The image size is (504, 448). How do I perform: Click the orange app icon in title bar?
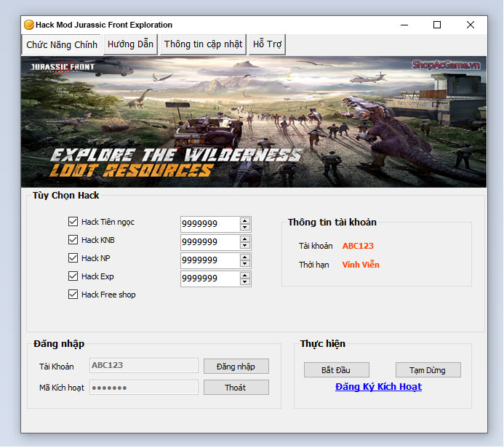point(29,25)
